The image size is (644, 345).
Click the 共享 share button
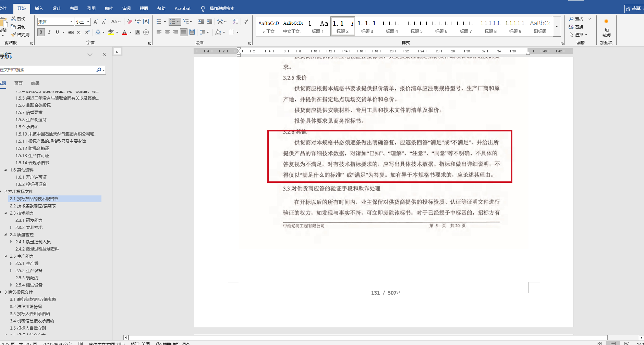tap(634, 9)
